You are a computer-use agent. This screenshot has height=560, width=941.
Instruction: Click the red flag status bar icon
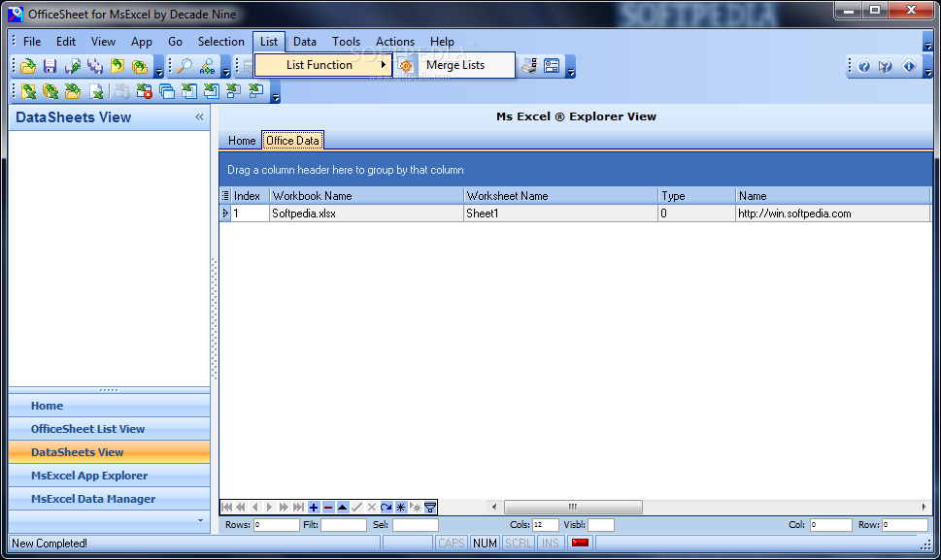pyautogui.click(x=580, y=543)
